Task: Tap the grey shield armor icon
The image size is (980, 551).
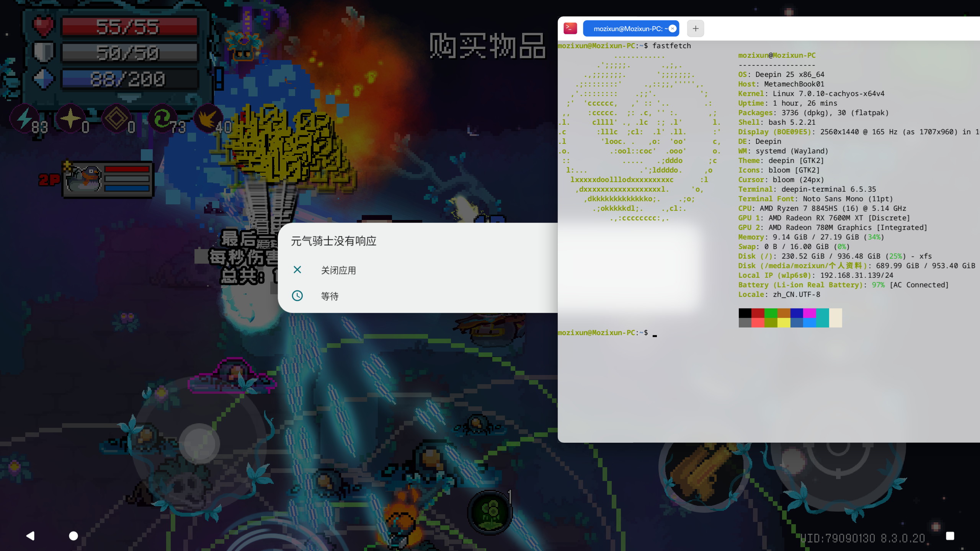Action: point(43,52)
